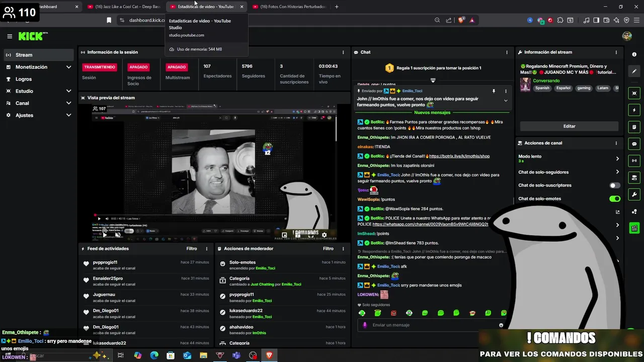Collapse the gift subscription leaderboard arrow
644x362 pixels.
pyautogui.click(x=433, y=80)
